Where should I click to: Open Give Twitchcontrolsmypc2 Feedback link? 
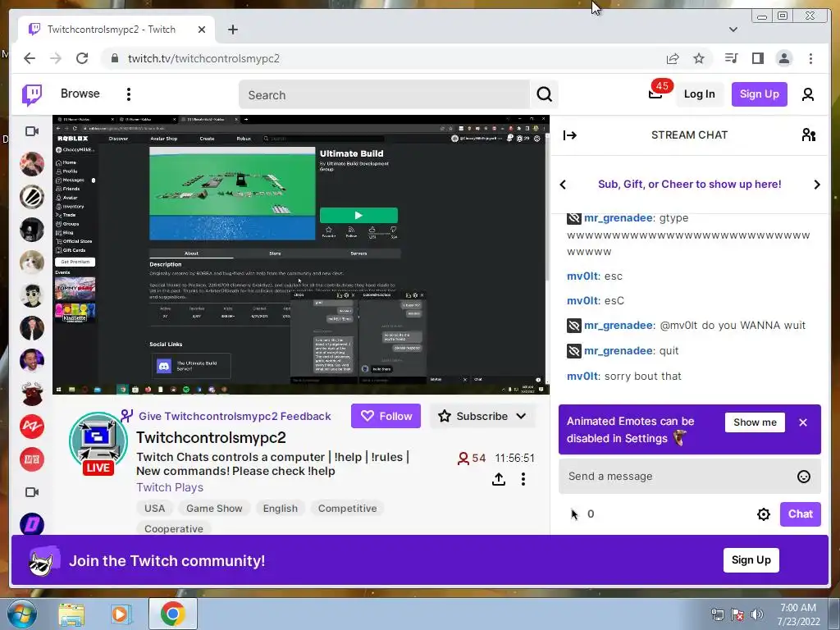(235, 416)
